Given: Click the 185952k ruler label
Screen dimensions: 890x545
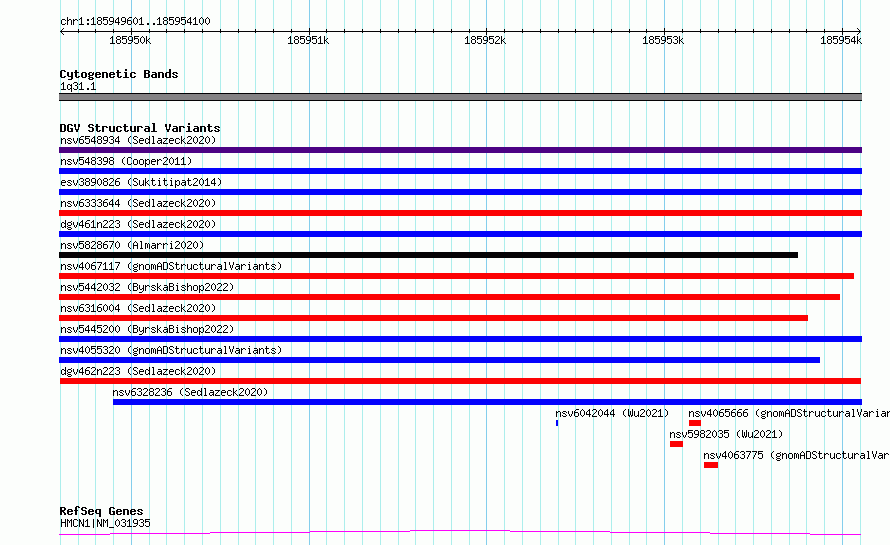Looking at the screenshot, I should point(485,40).
